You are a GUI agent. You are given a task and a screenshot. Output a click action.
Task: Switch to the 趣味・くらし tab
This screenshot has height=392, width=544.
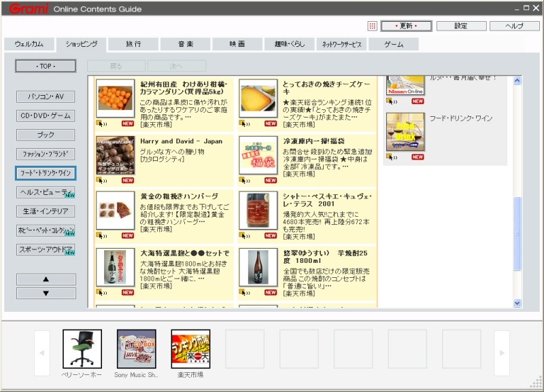[290, 44]
